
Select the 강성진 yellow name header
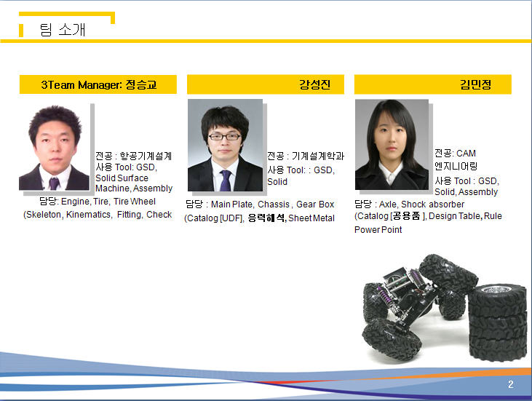[x=265, y=85]
